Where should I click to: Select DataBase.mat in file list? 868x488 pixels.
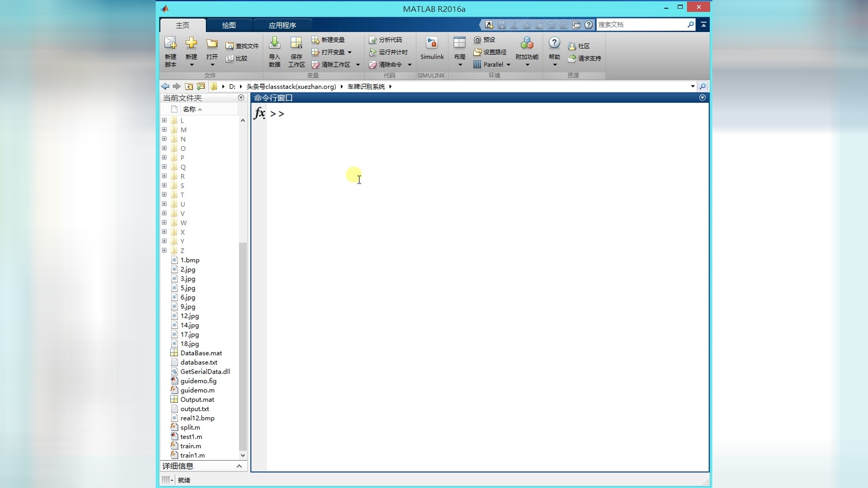201,353
